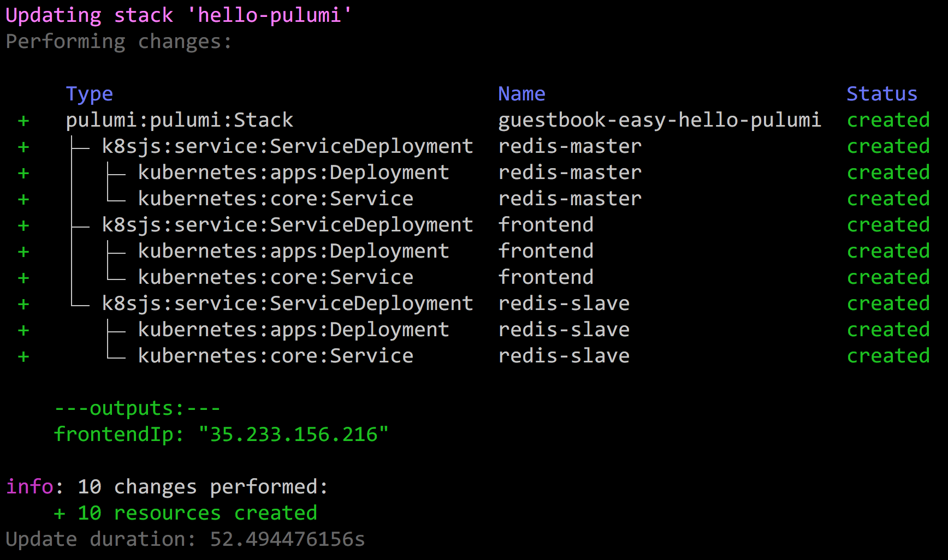948x560 pixels.
Task: Select the ServiceDeployment type in the redis-master row
Action: (287, 147)
